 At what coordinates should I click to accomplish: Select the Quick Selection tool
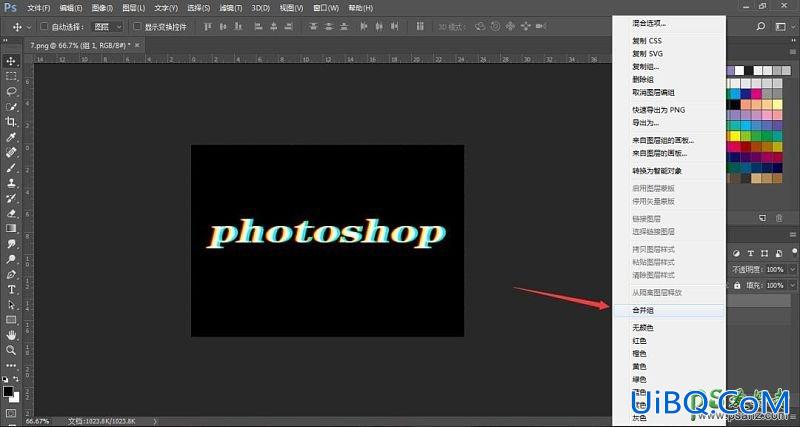(11, 107)
